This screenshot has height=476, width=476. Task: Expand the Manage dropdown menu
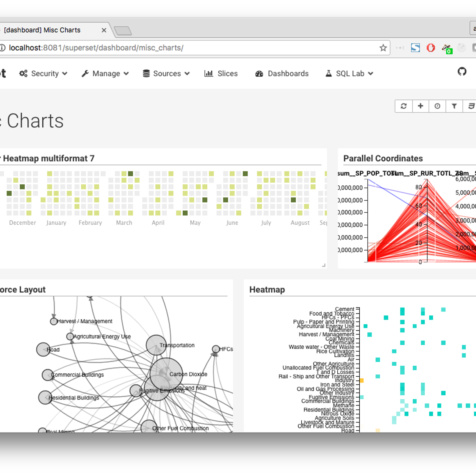(105, 73)
